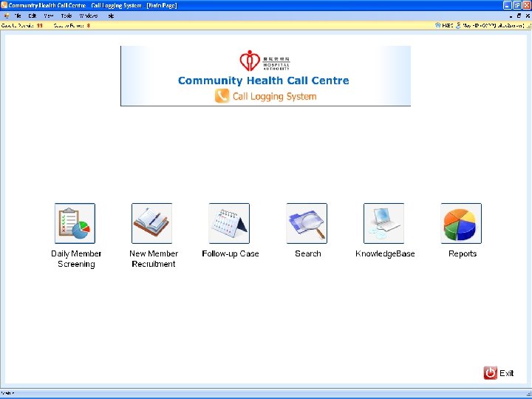Open the Tools menu
The image size is (532, 399).
coord(66,16)
